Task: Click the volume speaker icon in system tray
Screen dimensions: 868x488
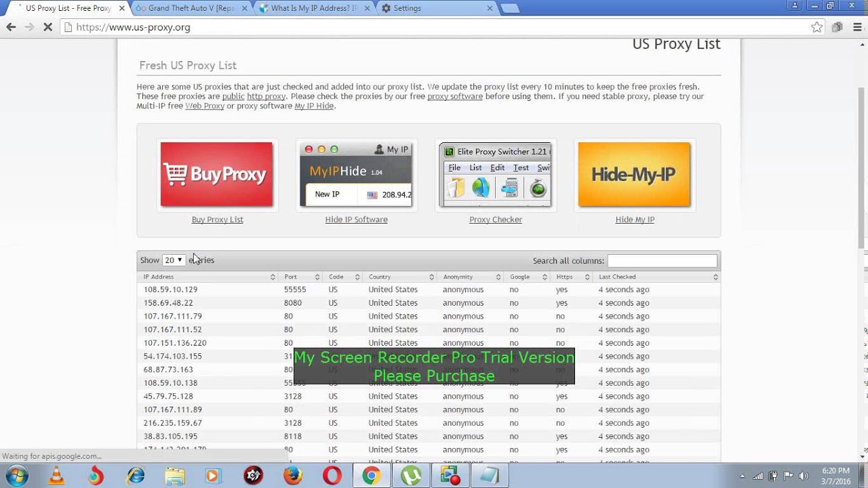Action: 805,476
